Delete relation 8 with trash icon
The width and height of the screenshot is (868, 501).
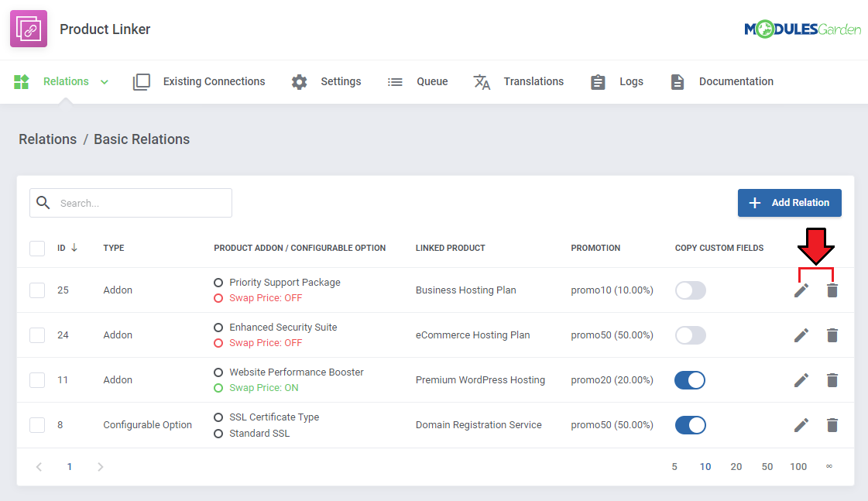[832, 425]
